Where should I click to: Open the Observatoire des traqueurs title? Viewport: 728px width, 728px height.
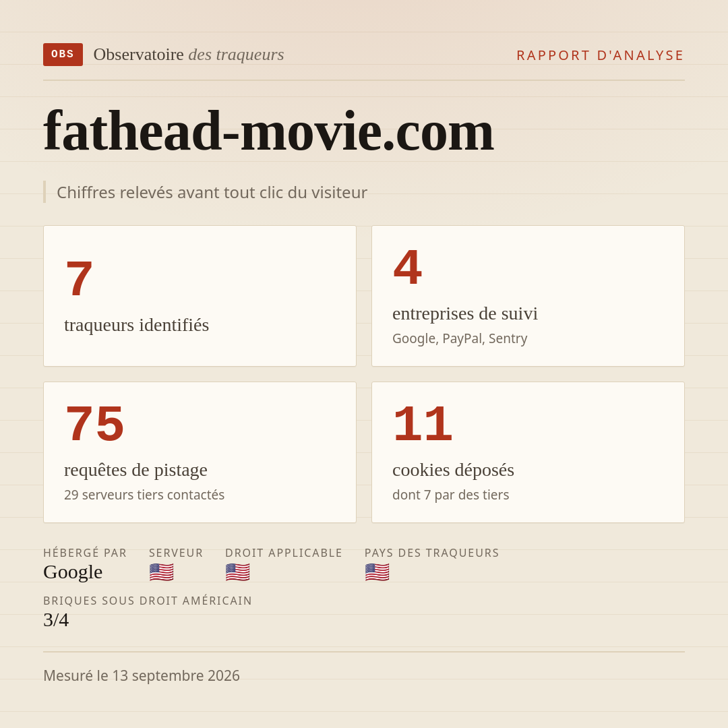[x=189, y=55]
